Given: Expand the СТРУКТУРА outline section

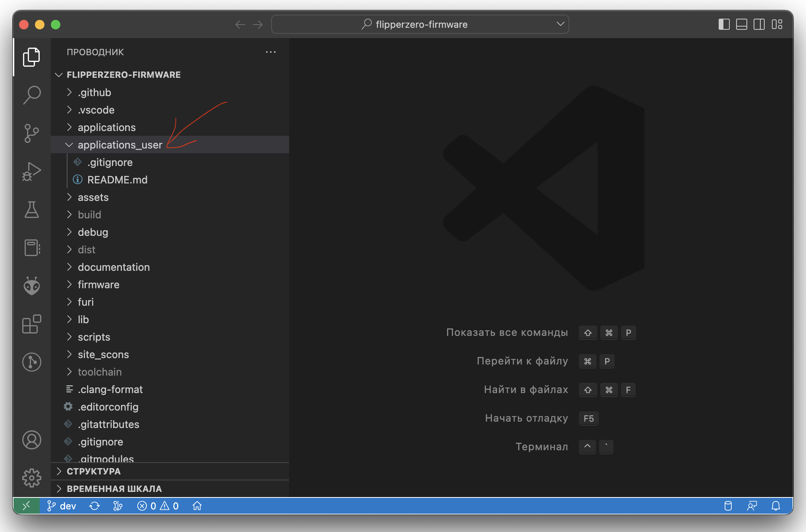Looking at the screenshot, I should tap(170, 471).
